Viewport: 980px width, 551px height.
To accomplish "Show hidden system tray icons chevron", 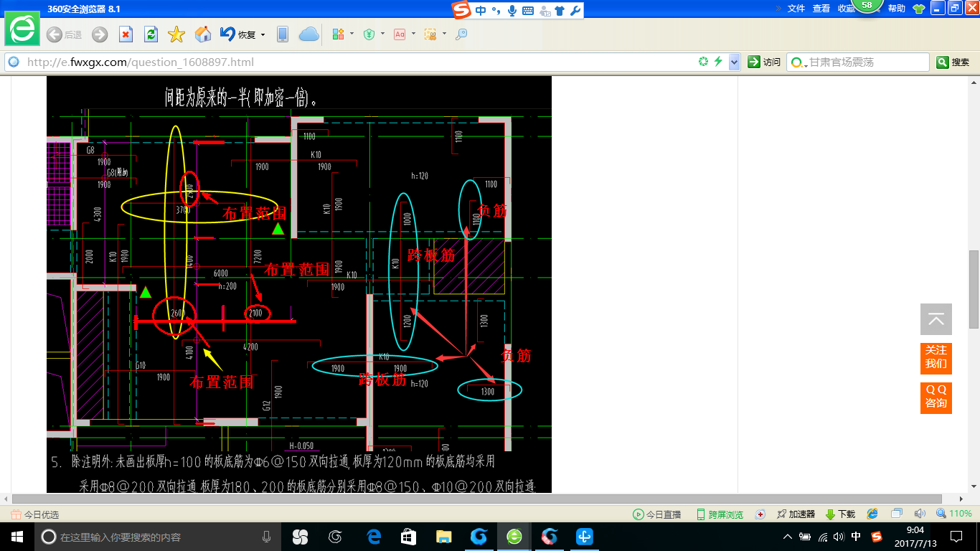I will tap(788, 537).
